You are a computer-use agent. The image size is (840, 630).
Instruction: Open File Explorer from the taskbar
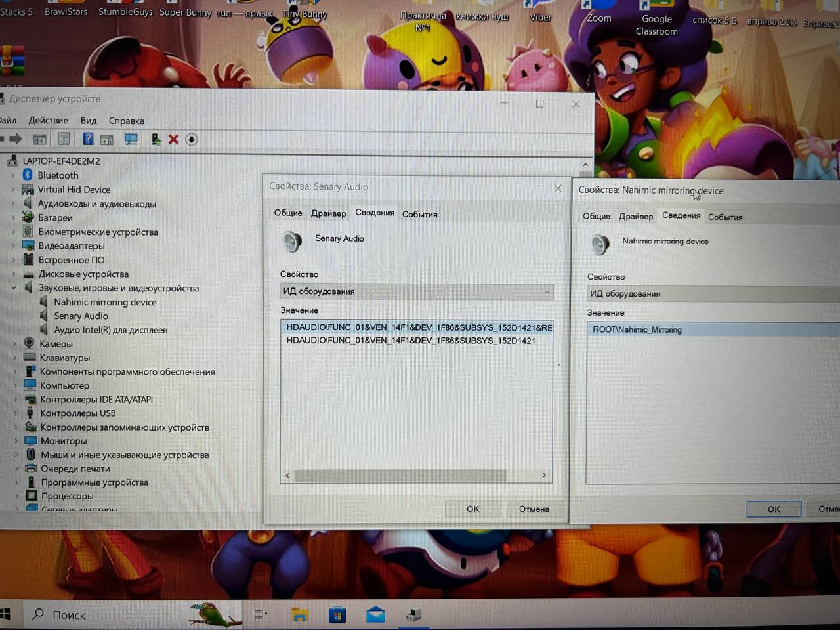tap(300, 615)
